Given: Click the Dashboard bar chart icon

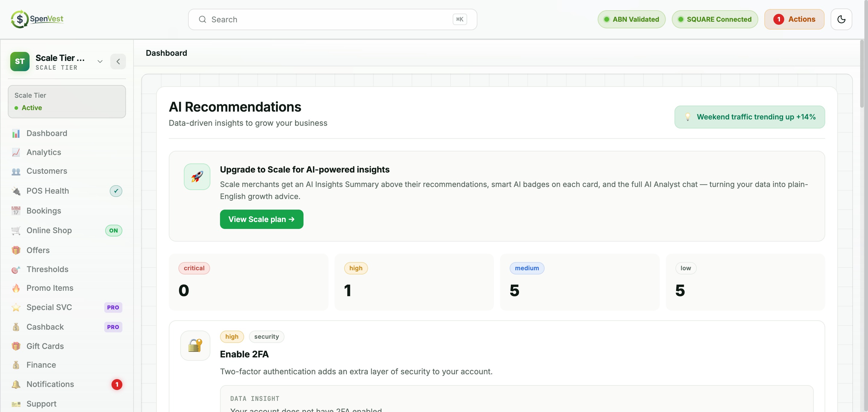Looking at the screenshot, I should click(x=16, y=134).
